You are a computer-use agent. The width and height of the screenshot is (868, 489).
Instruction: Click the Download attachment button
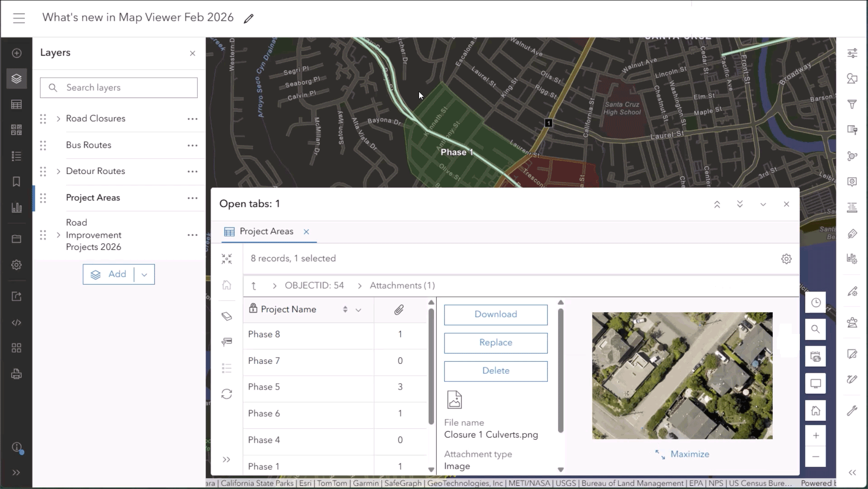pyautogui.click(x=495, y=315)
